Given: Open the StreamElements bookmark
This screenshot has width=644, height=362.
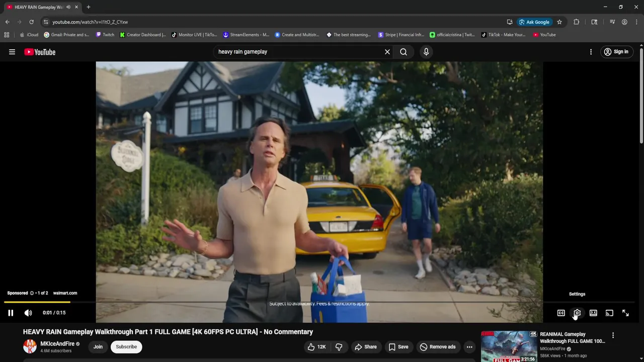Looking at the screenshot, I should pos(246,35).
